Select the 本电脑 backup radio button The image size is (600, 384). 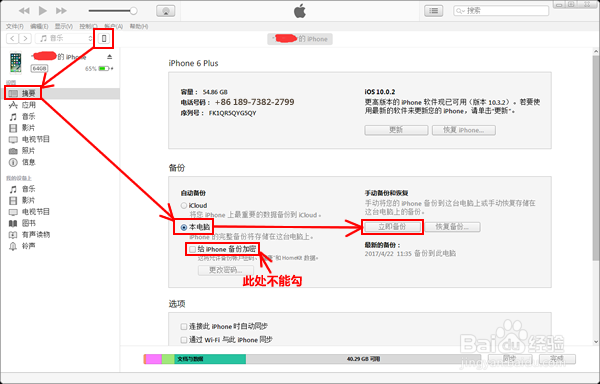tap(184, 228)
